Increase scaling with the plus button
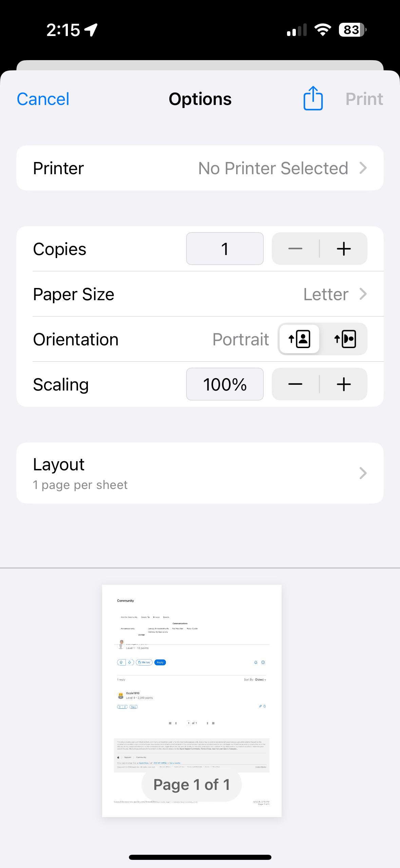Image resolution: width=400 pixels, height=868 pixels. (344, 384)
